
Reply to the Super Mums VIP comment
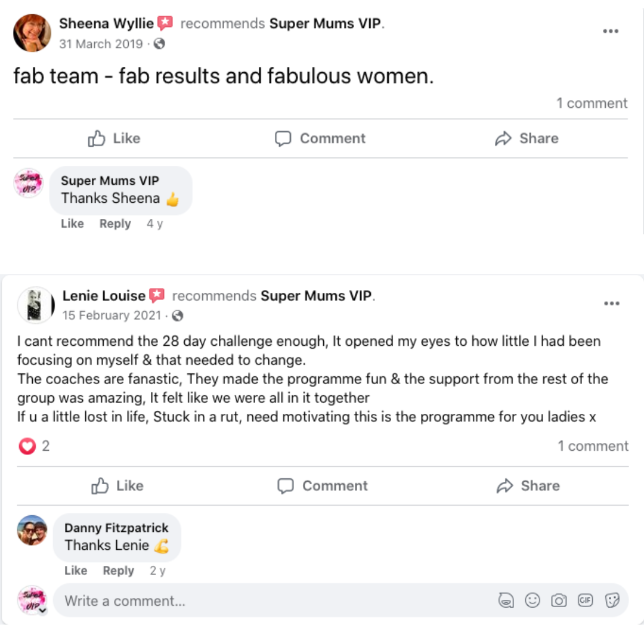point(115,224)
